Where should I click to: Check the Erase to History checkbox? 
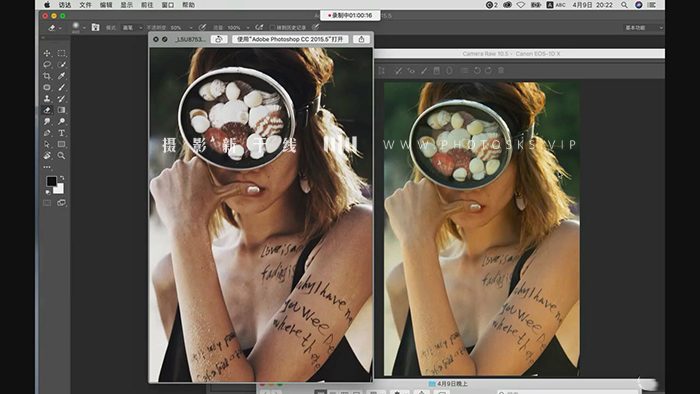point(272,28)
